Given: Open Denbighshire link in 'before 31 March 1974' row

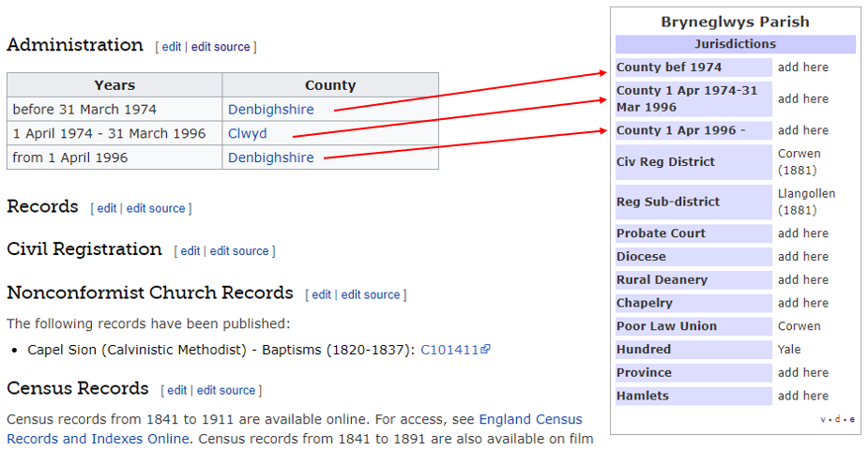Looking at the screenshot, I should pyautogui.click(x=270, y=110).
